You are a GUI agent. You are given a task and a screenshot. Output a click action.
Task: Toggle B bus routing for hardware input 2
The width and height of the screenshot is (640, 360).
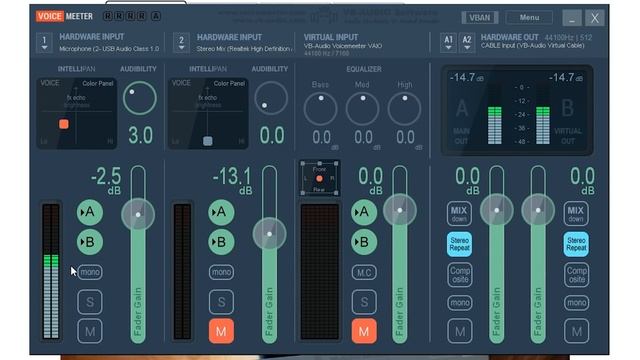pos(221,242)
